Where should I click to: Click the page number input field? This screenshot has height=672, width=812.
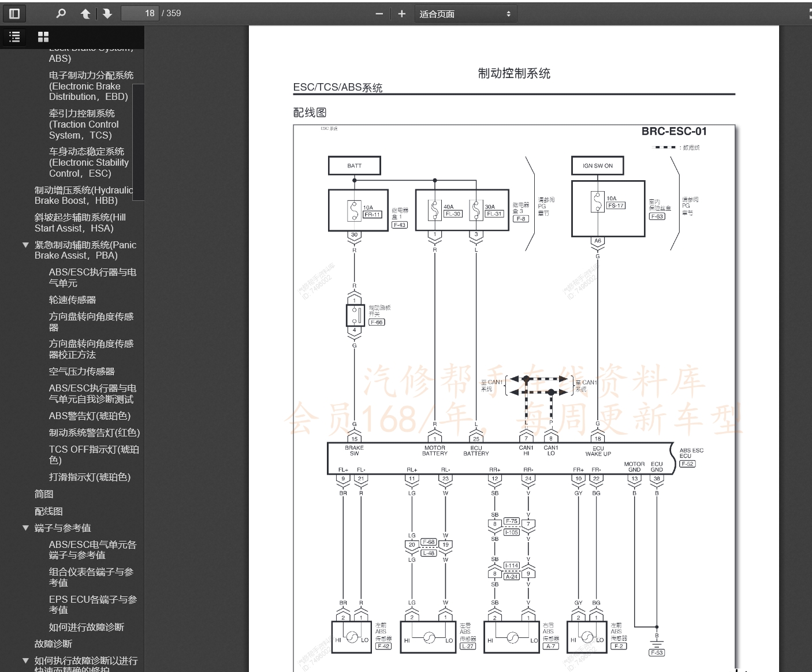pyautogui.click(x=139, y=13)
